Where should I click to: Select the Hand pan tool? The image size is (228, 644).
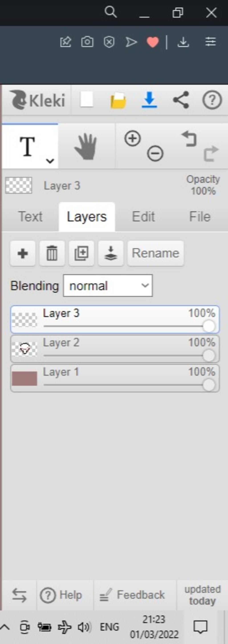click(86, 147)
